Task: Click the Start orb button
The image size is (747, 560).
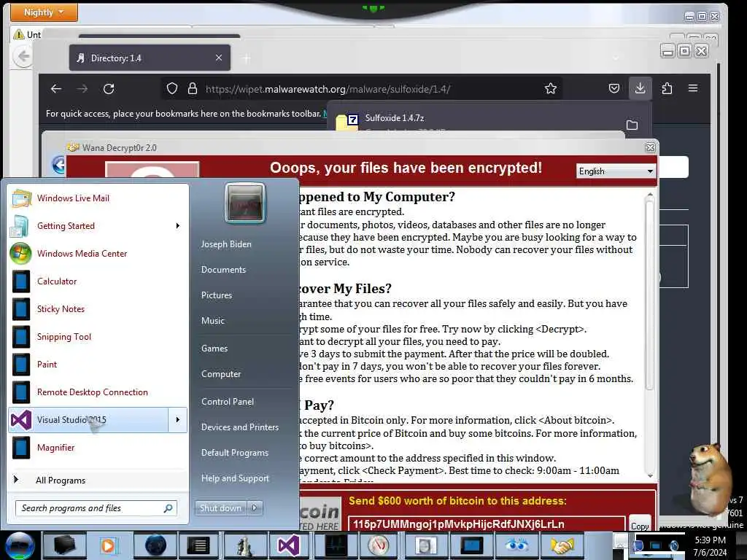Action: click(20, 545)
